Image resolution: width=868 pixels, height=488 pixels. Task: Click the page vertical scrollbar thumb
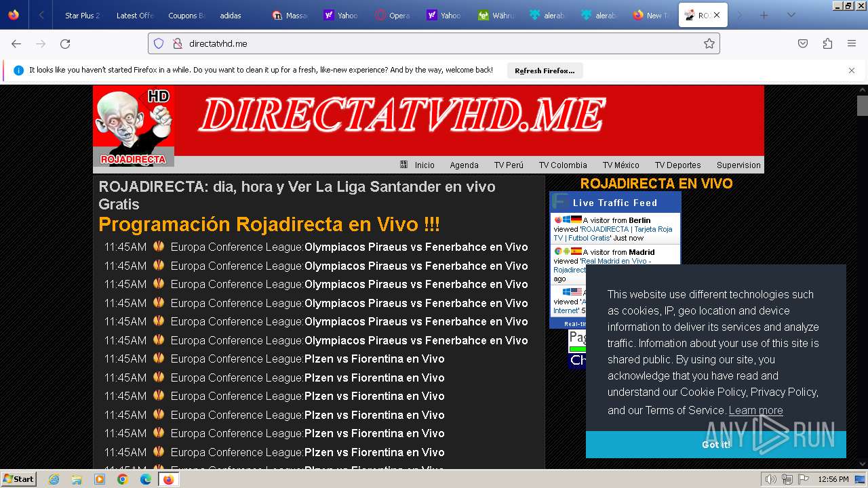(862, 106)
